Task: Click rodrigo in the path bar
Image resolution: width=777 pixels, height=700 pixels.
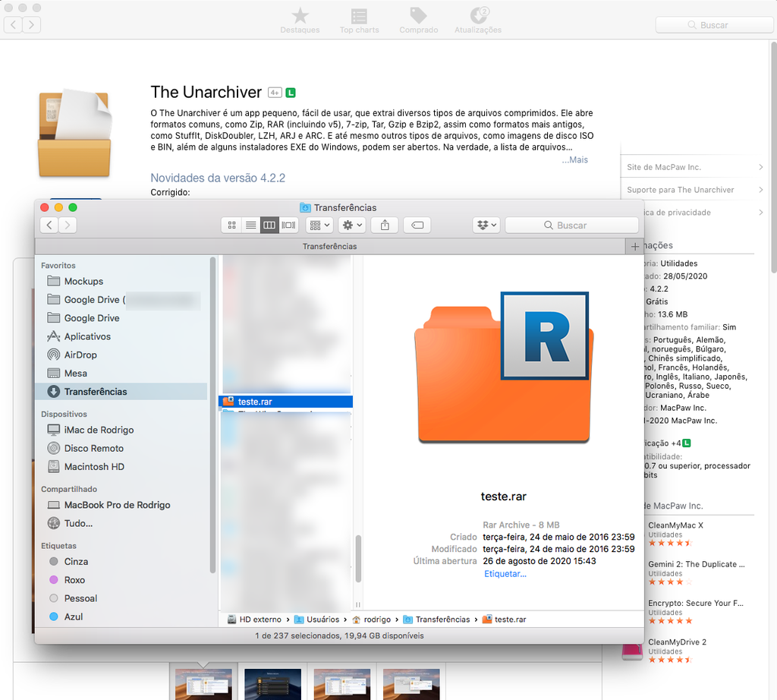Action: pos(371,620)
